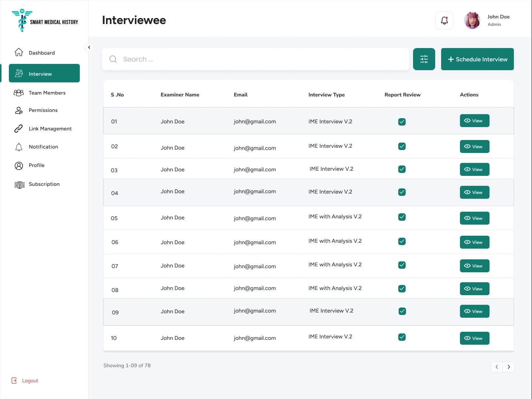Viewport: 532px width, 399px height.
Task: Click the search magnifier icon
Action: point(113,59)
